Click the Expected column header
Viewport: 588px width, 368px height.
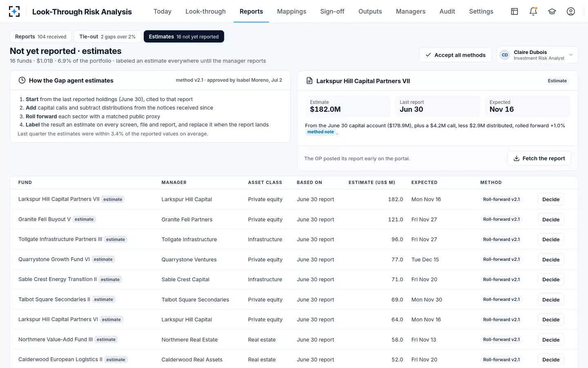424,182
